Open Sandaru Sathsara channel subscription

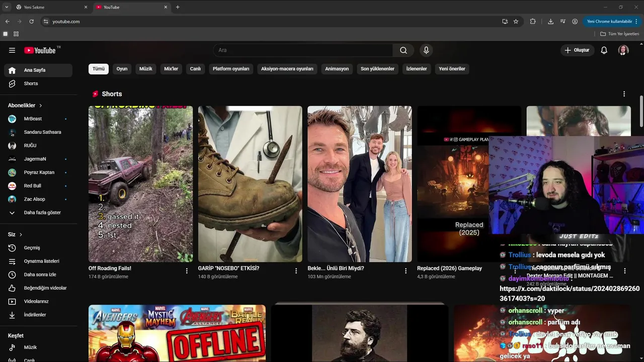tap(38, 132)
